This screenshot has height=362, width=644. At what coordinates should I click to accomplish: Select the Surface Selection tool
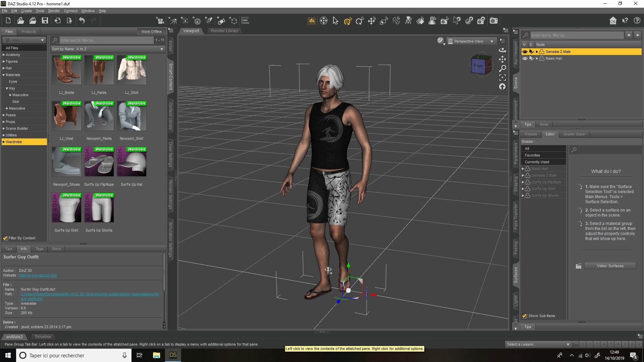click(x=420, y=21)
